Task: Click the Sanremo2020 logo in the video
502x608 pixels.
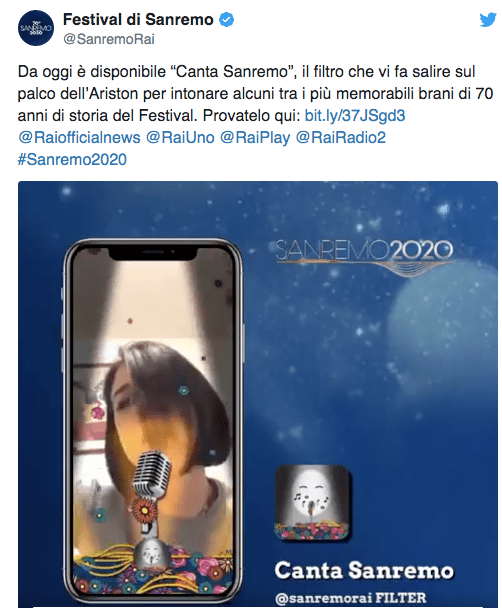Action: coord(365,257)
